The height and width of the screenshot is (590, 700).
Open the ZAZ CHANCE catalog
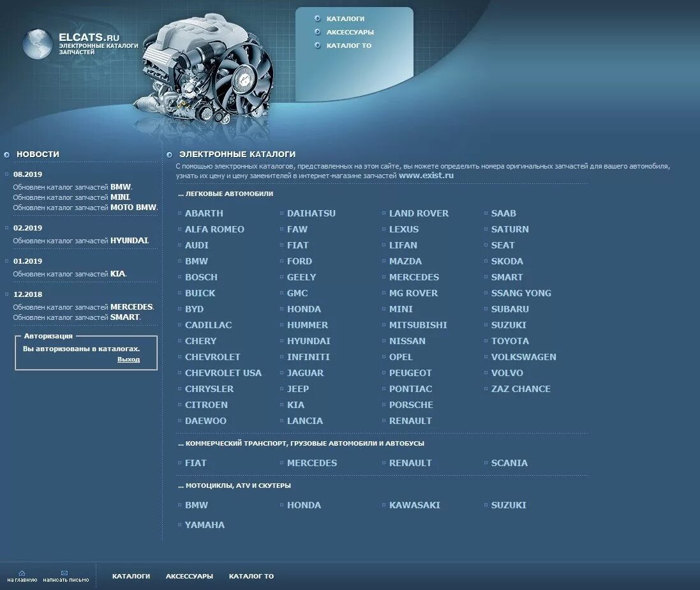point(521,389)
